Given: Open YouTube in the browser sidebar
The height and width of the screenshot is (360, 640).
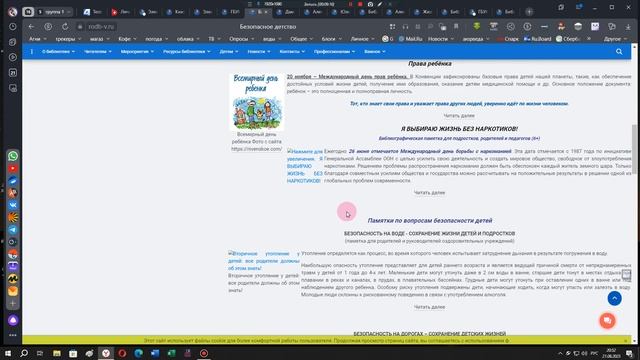Looking at the screenshot, I should 13,168.
